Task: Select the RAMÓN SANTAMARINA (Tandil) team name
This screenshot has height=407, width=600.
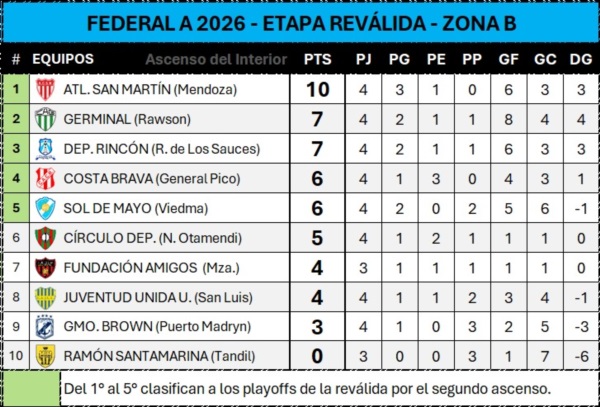Action: tap(159, 356)
